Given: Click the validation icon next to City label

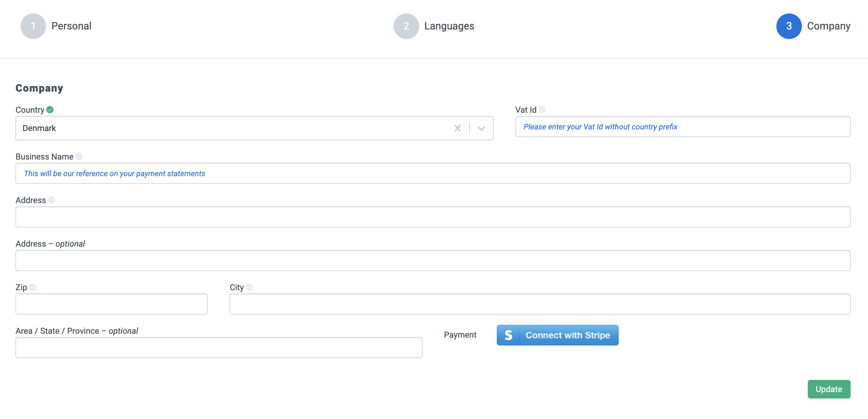Looking at the screenshot, I should pos(249,287).
